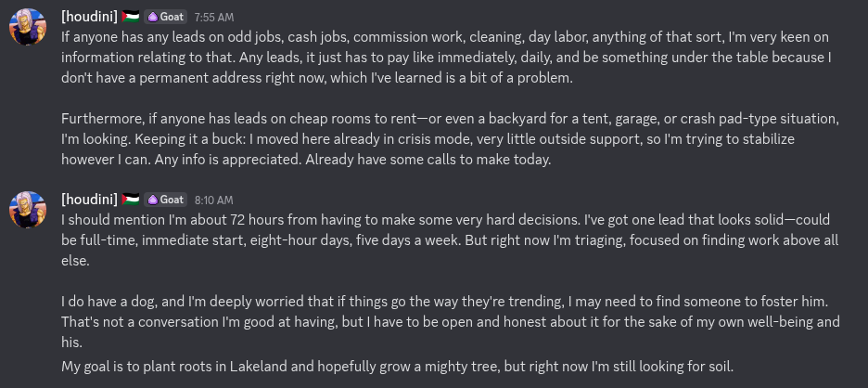Click the purple role icon in the second Goat badge
This screenshot has width=868, height=388.
[153, 200]
